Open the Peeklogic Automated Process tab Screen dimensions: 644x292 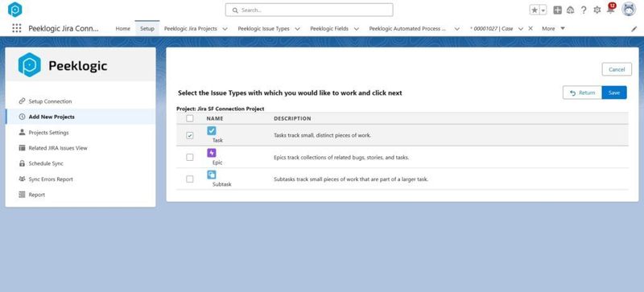407,29
